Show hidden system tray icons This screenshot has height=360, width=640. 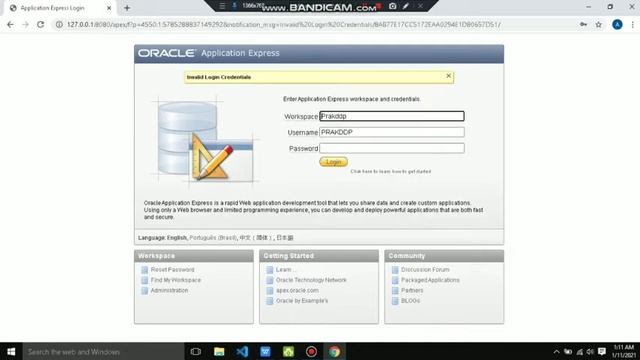[x=556, y=351]
